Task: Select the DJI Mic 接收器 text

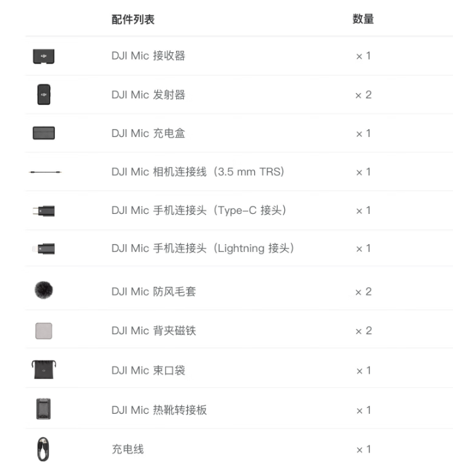Action: click(x=149, y=56)
